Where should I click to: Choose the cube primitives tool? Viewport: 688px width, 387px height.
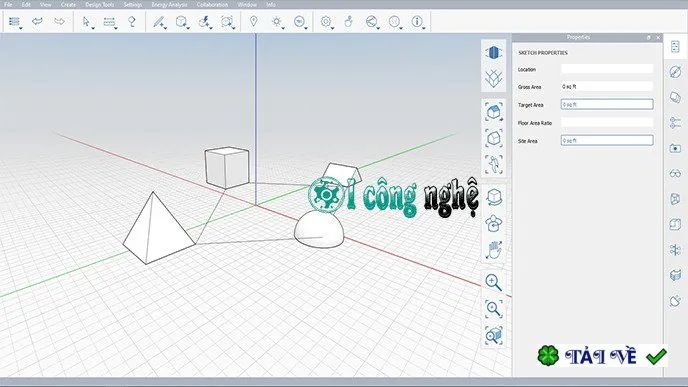coord(181,21)
